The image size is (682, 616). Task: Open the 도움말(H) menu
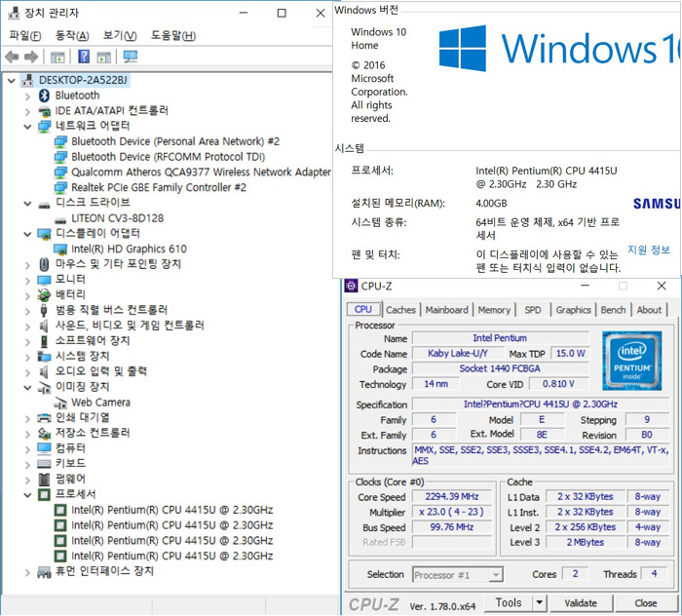coord(173,35)
